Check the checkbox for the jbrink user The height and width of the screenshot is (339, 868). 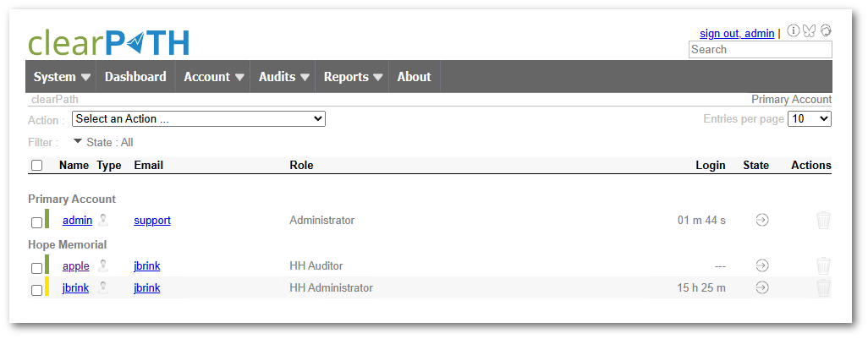[36, 290]
